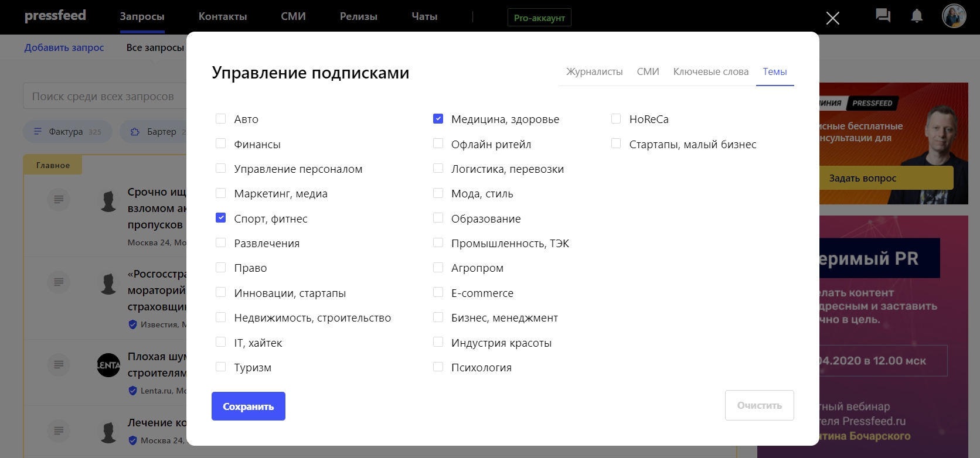Open chat messages icon in header
The image size is (980, 458).
tap(883, 16)
